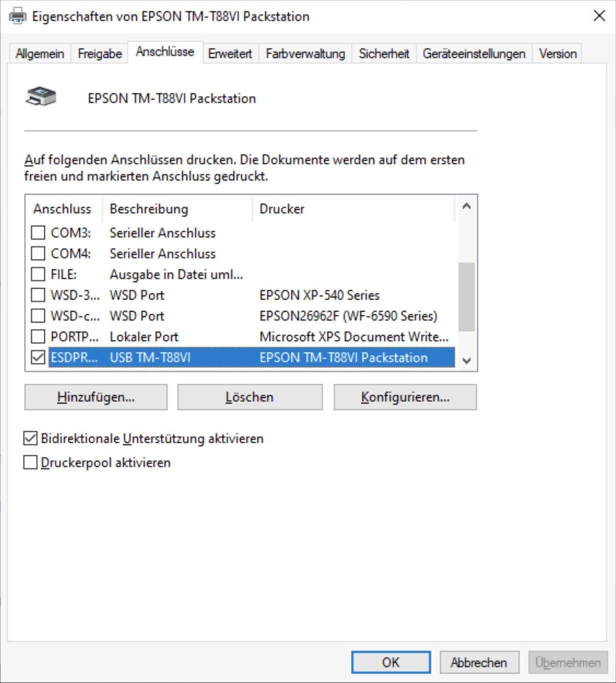The image size is (616, 683).
Task: Click the EPSON receipt printer icon
Action: pos(41,96)
